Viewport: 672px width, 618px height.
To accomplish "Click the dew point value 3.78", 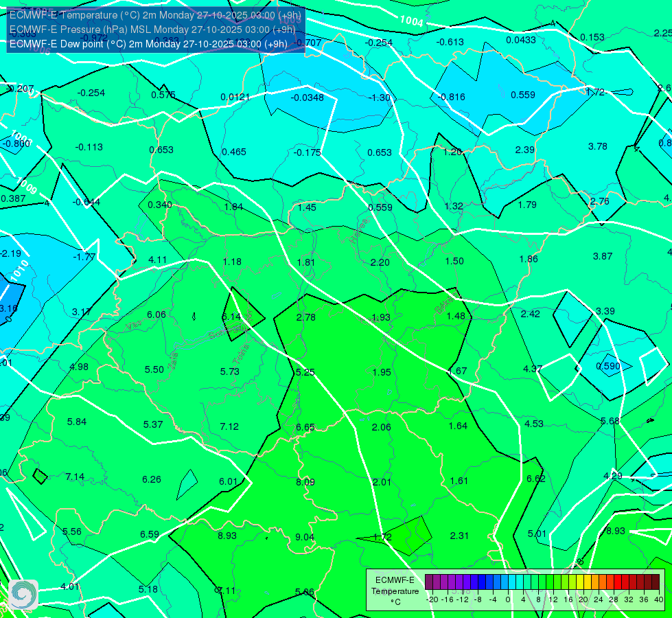I will [598, 146].
